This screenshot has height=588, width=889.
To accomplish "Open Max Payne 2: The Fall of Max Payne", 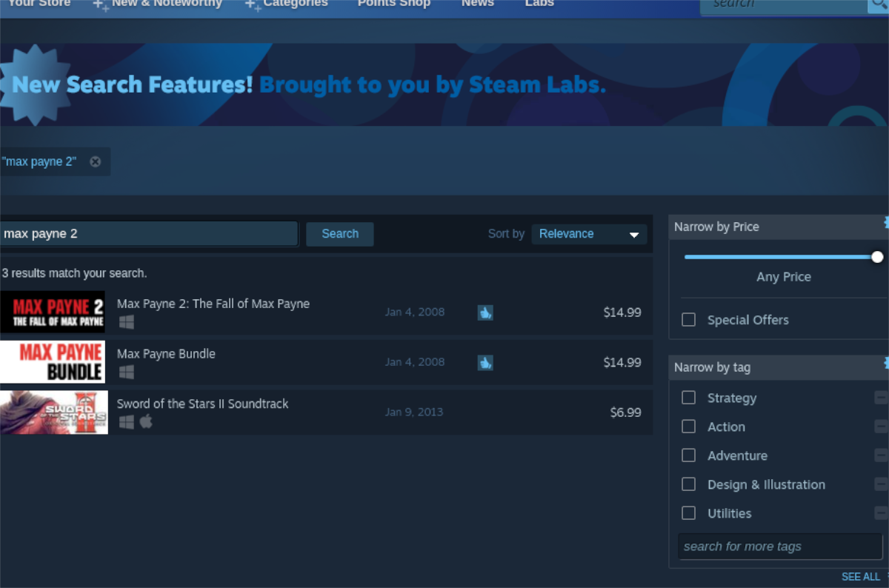I will point(326,312).
